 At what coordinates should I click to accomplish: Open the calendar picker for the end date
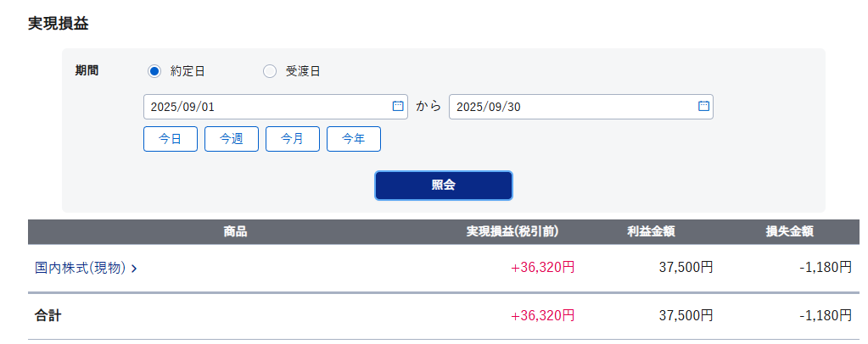click(703, 107)
